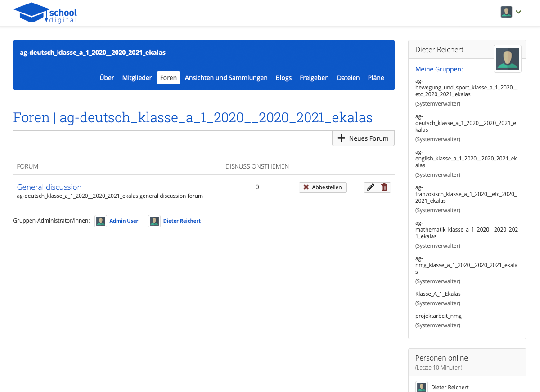Open the Blogs tab

tap(283, 78)
